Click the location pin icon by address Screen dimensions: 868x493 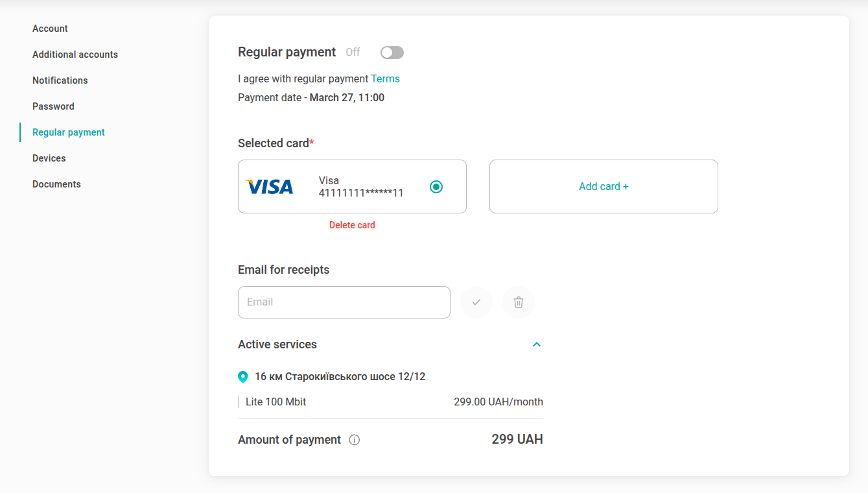click(x=243, y=377)
